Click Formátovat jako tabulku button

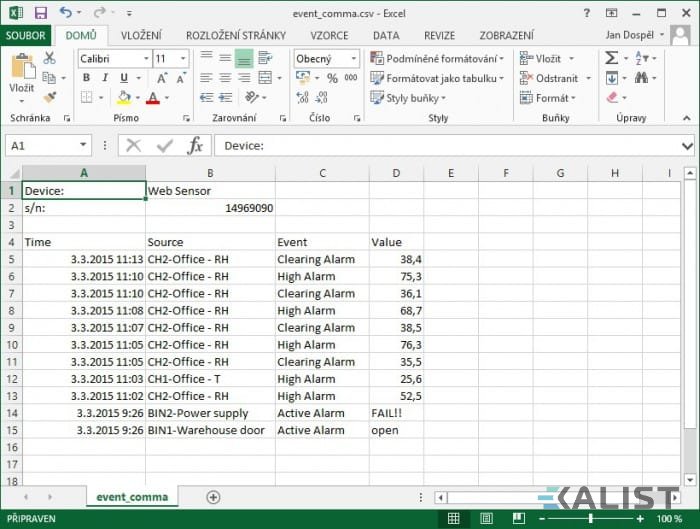[437, 78]
